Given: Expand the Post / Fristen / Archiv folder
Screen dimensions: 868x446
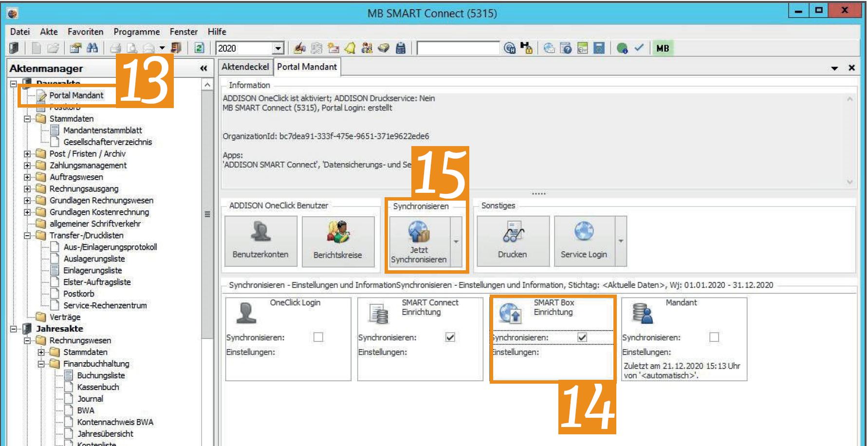Looking at the screenshot, I should pos(27,154).
